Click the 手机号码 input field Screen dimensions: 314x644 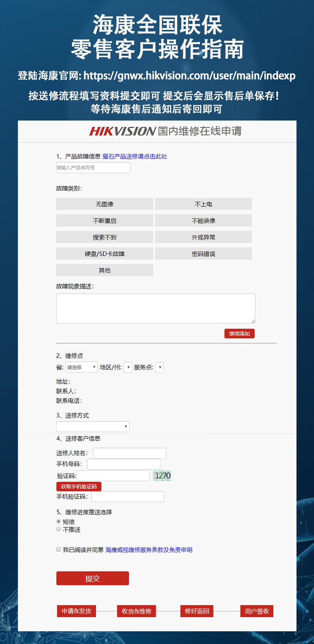click(x=124, y=464)
